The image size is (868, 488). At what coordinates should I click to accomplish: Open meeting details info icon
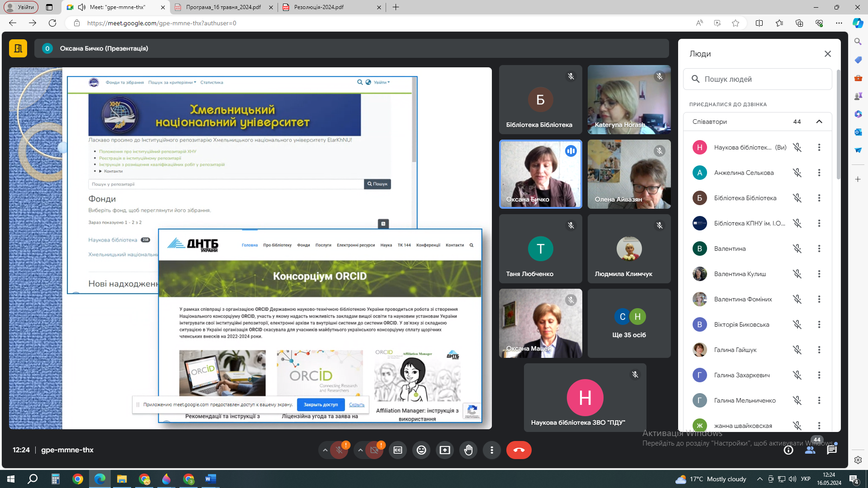788,450
